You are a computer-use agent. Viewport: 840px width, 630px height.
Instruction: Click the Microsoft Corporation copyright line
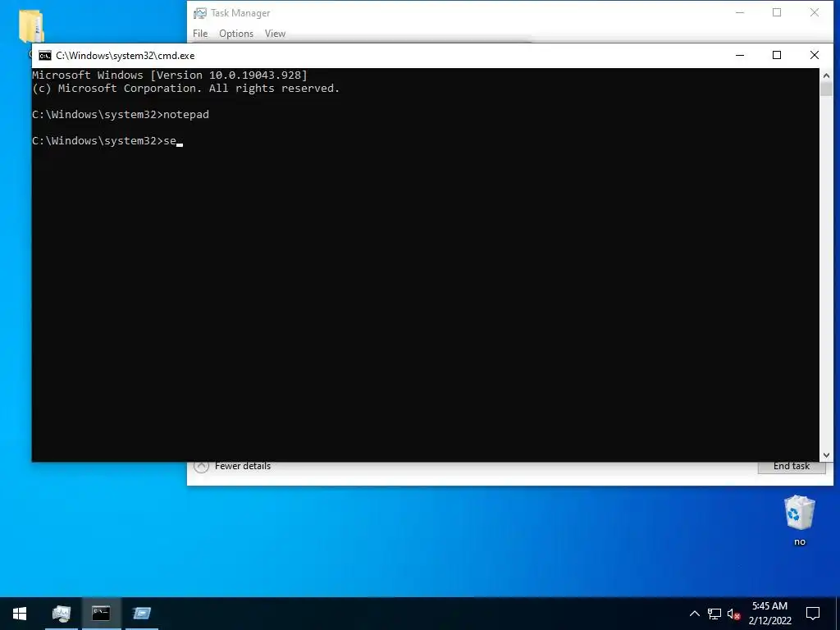[x=186, y=89]
